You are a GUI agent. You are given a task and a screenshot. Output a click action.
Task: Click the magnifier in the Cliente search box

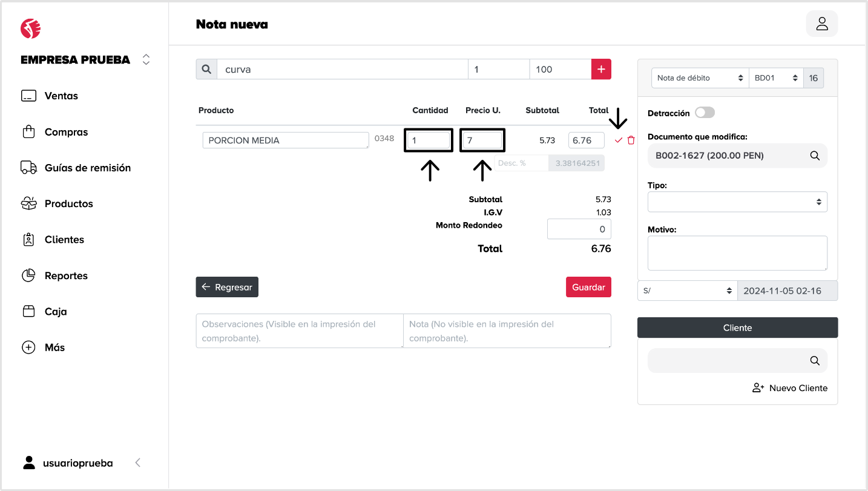(815, 361)
